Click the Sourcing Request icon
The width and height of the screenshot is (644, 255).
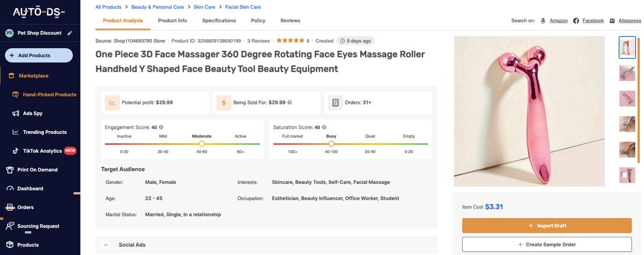tap(9, 226)
